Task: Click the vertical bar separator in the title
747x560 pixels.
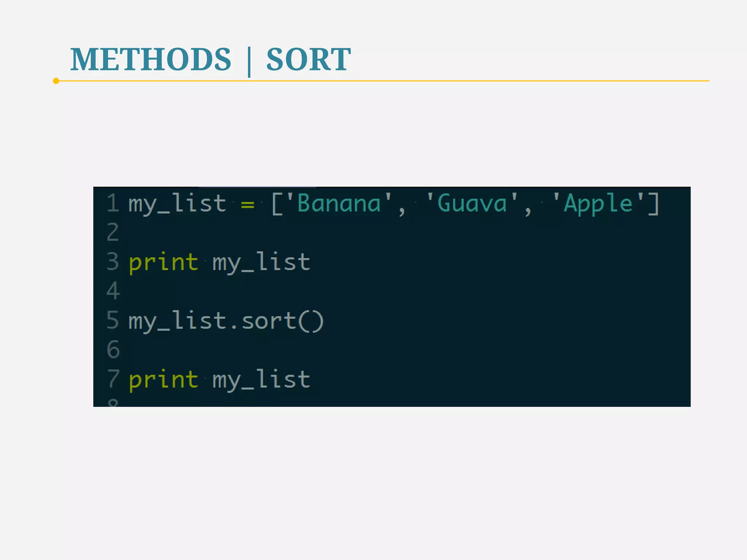Action: pos(249,61)
